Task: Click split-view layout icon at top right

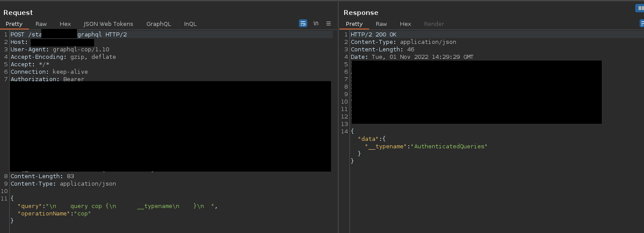Action: pyautogui.click(x=639, y=8)
